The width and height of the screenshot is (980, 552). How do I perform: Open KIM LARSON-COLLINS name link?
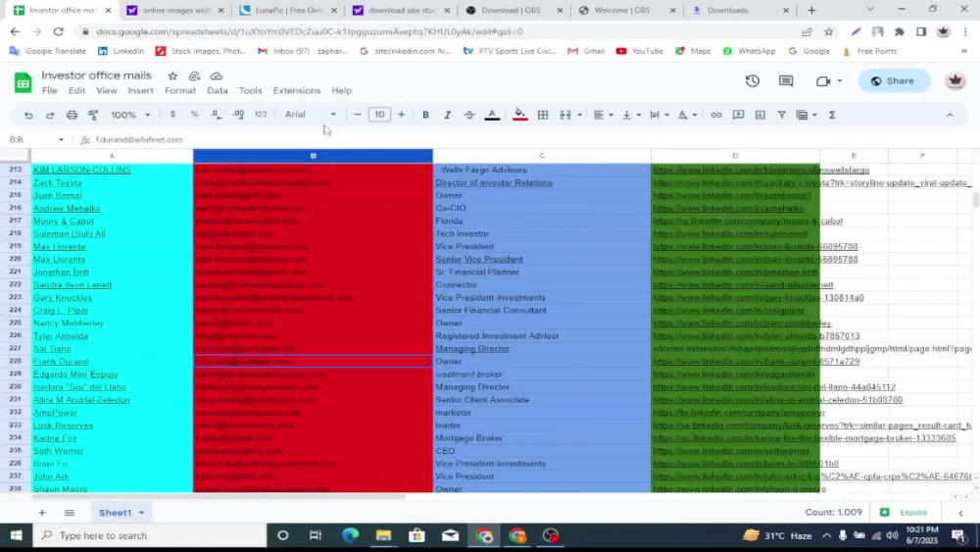82,170
